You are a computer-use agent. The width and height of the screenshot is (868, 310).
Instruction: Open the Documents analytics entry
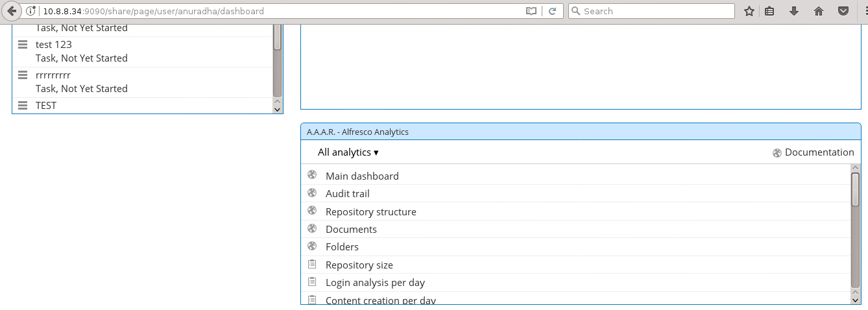351,229
